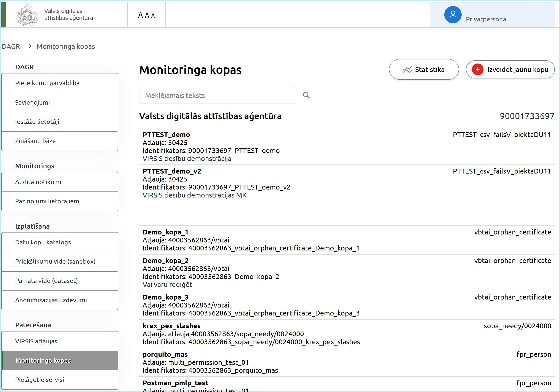Click vbtai_orphan_certificate label beside Demo_kopa_2
Viewport: 560px width, 392px height.
tap(513, 261)
